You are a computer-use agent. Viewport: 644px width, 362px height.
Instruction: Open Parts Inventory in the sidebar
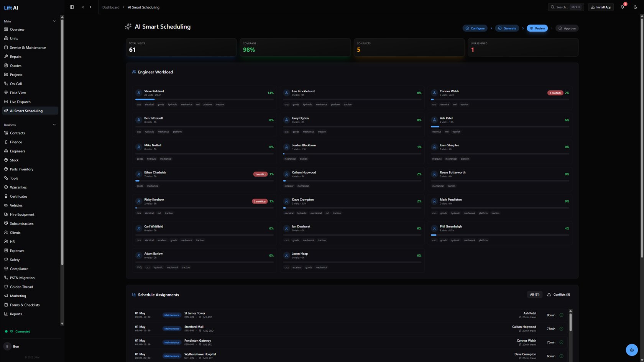click(x=30, y=169)
